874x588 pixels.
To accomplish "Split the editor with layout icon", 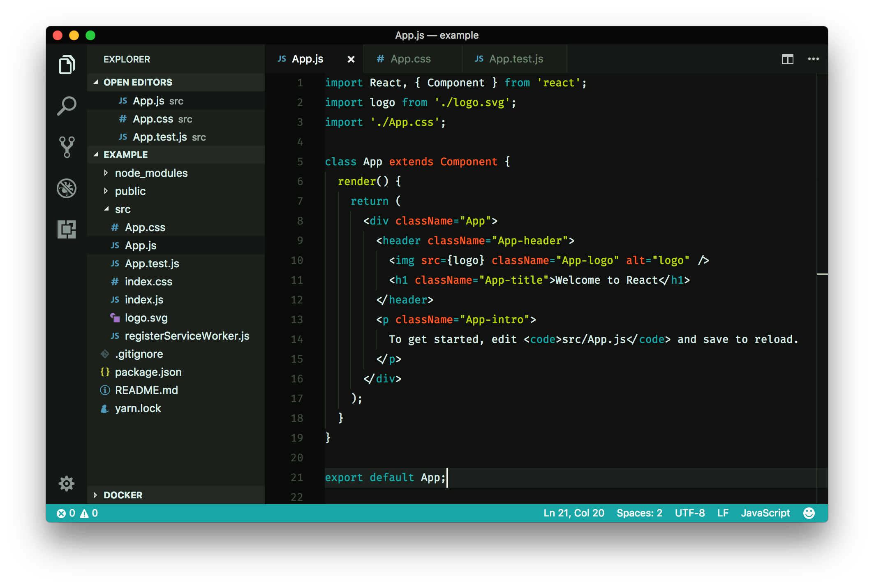I will 787,59.
